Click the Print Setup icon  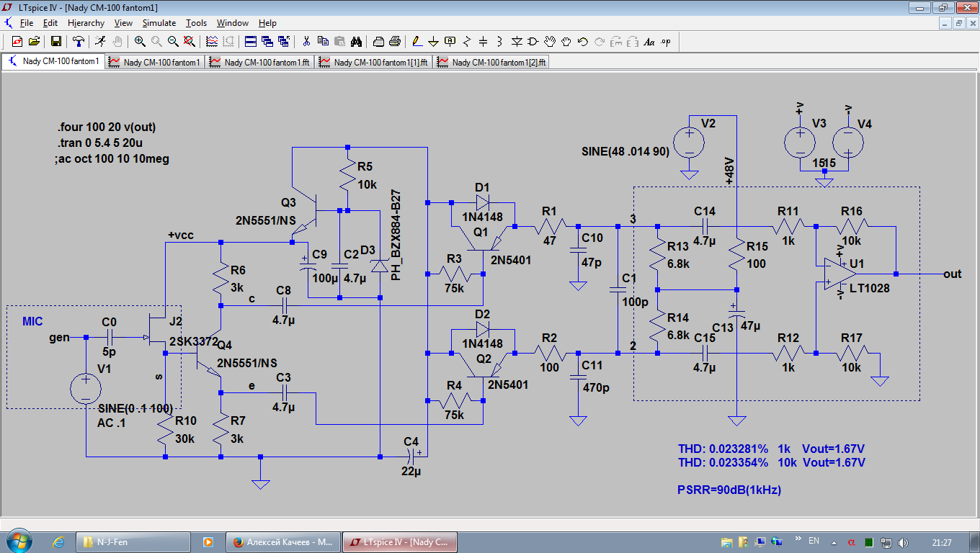point(378,41)
